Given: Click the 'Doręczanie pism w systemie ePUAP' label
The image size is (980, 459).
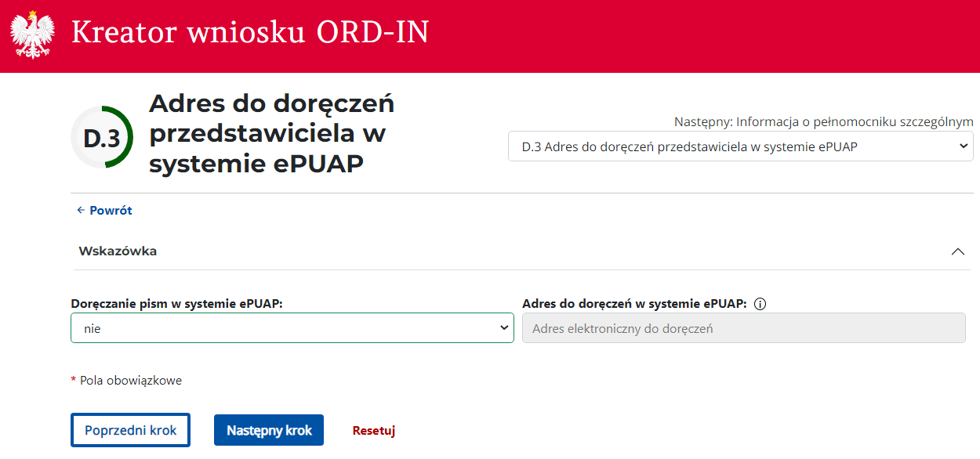Looking at the screenshot, I should [x=176, y=304].
